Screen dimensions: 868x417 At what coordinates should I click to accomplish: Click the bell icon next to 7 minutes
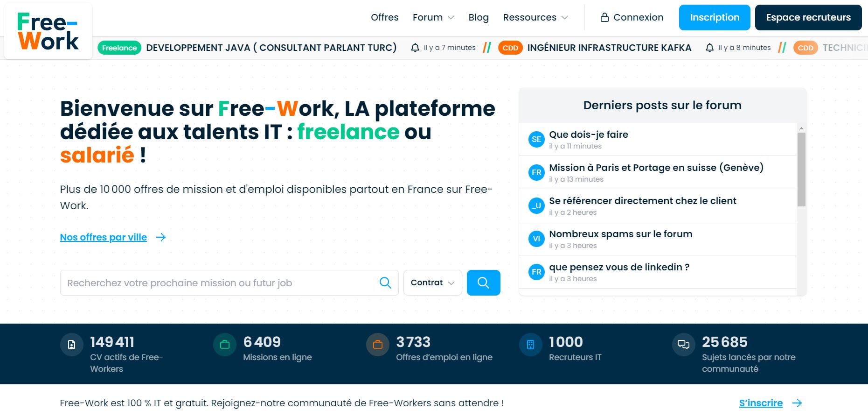(x=415, y=48)
